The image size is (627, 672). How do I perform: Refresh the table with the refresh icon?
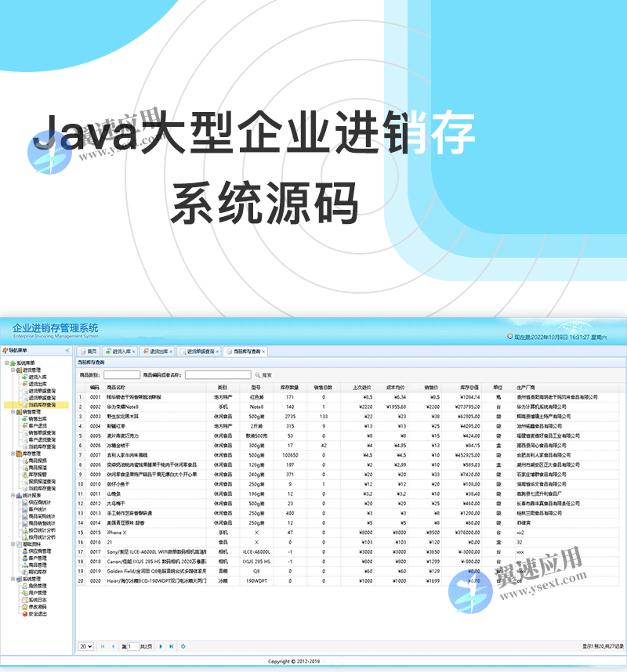click(x=183, y=646)
